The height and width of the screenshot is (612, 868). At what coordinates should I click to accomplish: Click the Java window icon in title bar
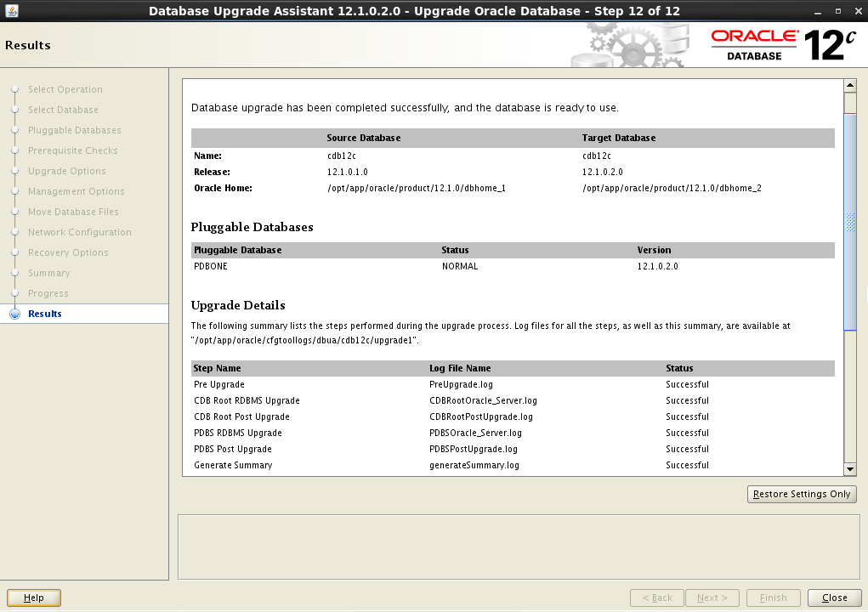tap(12, 10)
